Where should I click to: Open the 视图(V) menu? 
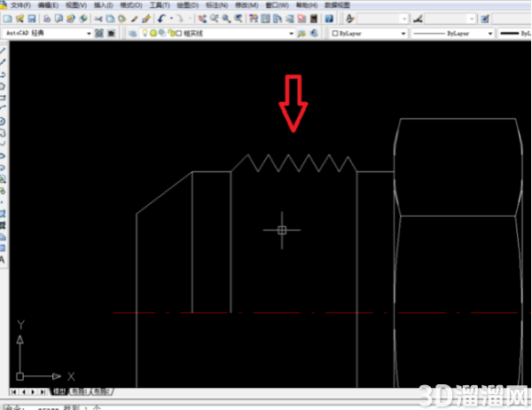click(76, 5)
